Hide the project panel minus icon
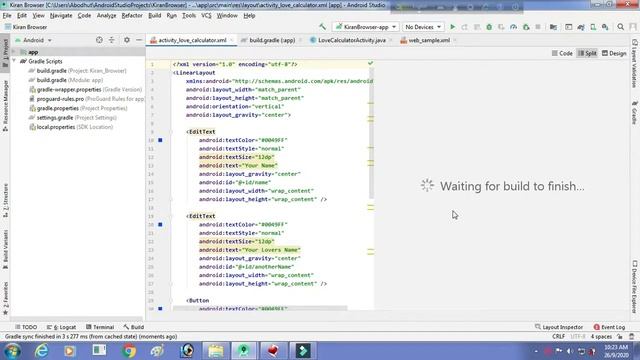This screenshot has height=360, width=640. 139,40
